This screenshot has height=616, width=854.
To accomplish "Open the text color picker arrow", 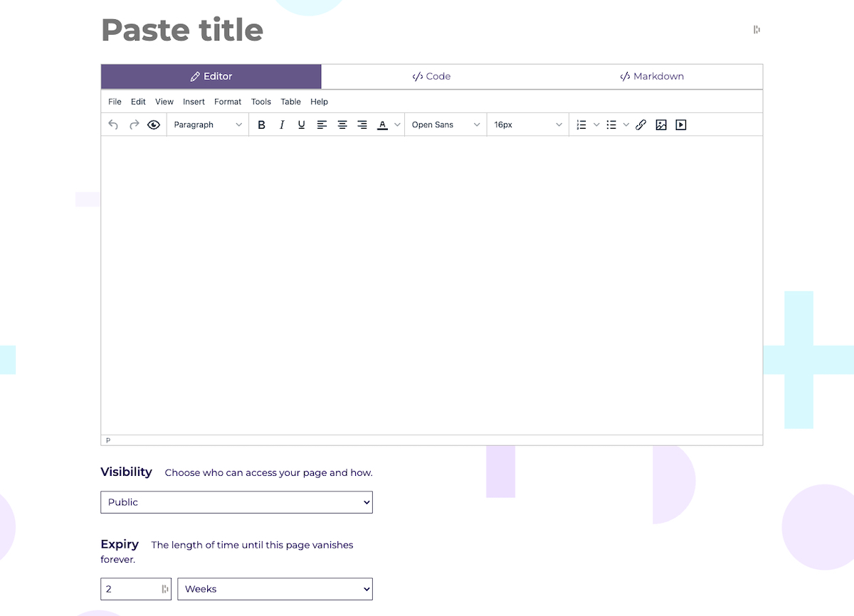I will [397, 125].
